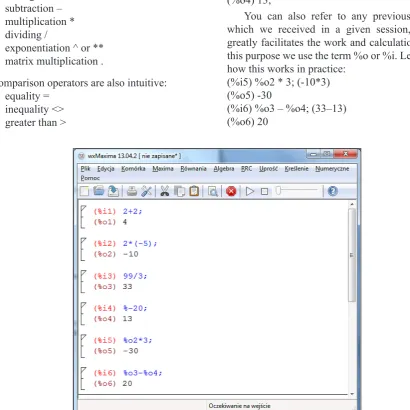Click the input text %-20;

135,308
